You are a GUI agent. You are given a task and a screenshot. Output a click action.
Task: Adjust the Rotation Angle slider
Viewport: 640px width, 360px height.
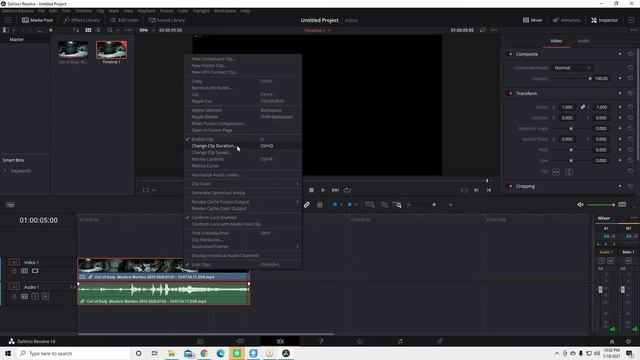pyautogui.click(x=571, y=129)
